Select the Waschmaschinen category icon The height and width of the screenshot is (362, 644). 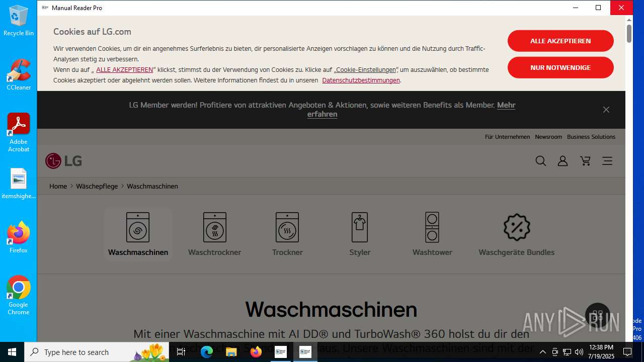pos(138,227)
